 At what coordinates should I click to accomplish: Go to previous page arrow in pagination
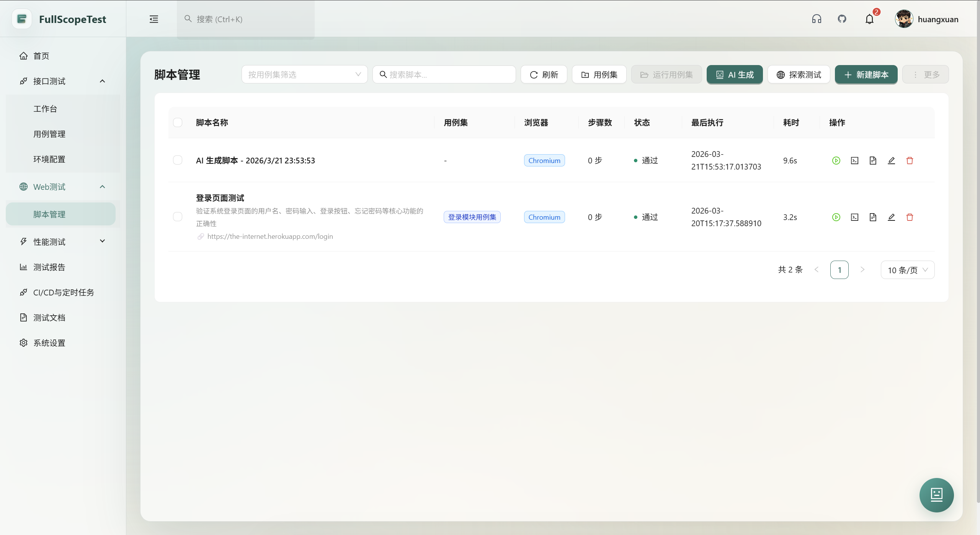click(x=816, y=270)
